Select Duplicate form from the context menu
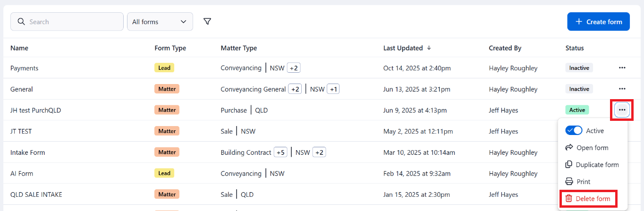Image resolution: width=644 pixels, height=211 pixels. [x=597, y=165]
